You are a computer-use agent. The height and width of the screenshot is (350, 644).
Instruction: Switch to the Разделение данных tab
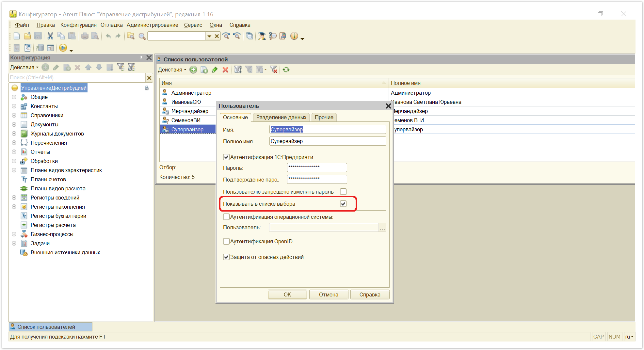click(281, 117)
